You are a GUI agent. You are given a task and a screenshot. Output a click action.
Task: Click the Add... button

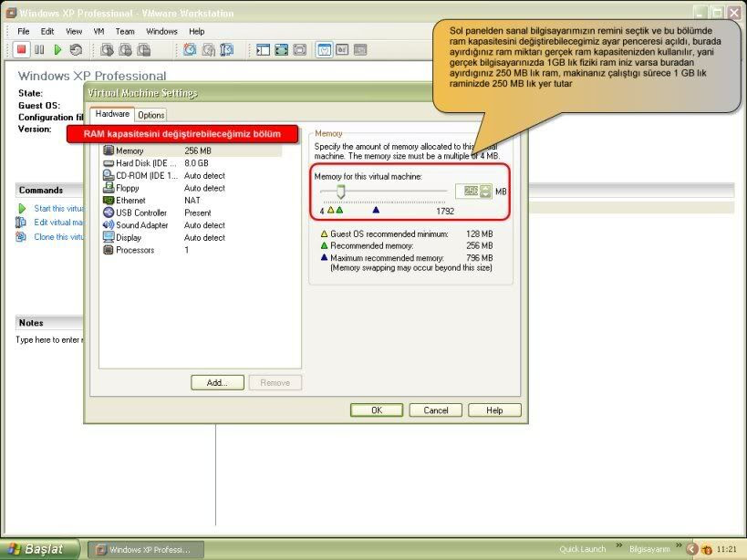(x=217, y=382)
